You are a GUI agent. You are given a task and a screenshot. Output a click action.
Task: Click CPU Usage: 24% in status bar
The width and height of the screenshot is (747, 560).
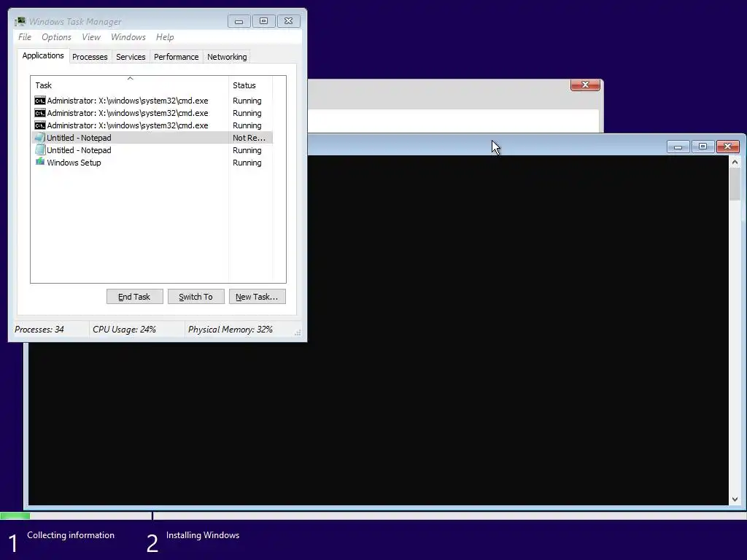coord(124,330)
